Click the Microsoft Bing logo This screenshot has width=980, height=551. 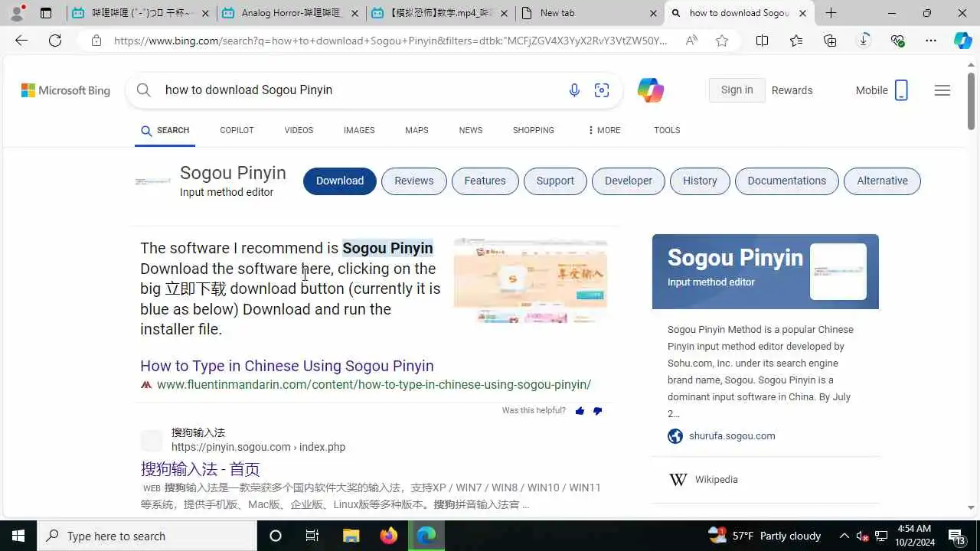coord(66,90)
